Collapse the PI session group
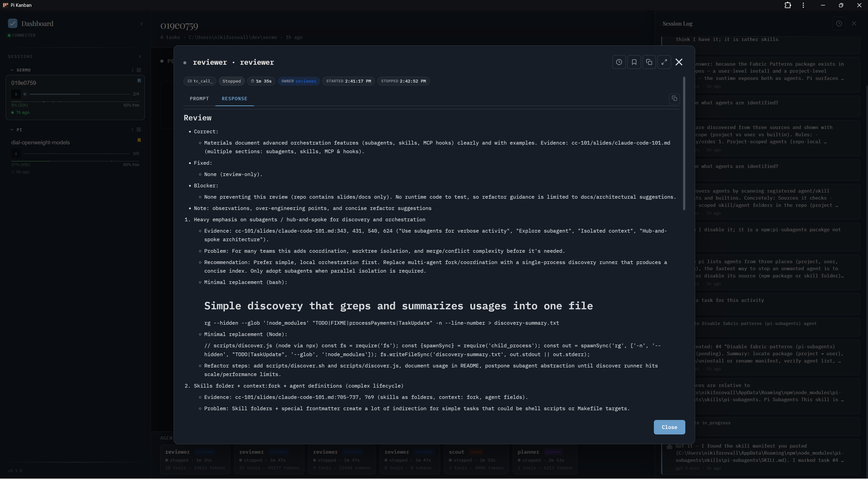 pyautogui.click(x=12, y=130)
